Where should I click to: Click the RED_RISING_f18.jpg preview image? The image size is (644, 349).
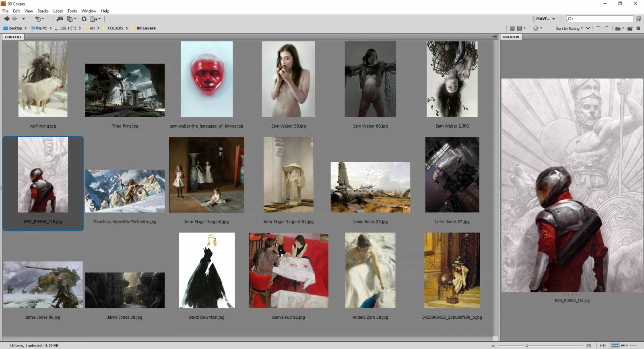[x=572, y=185]
